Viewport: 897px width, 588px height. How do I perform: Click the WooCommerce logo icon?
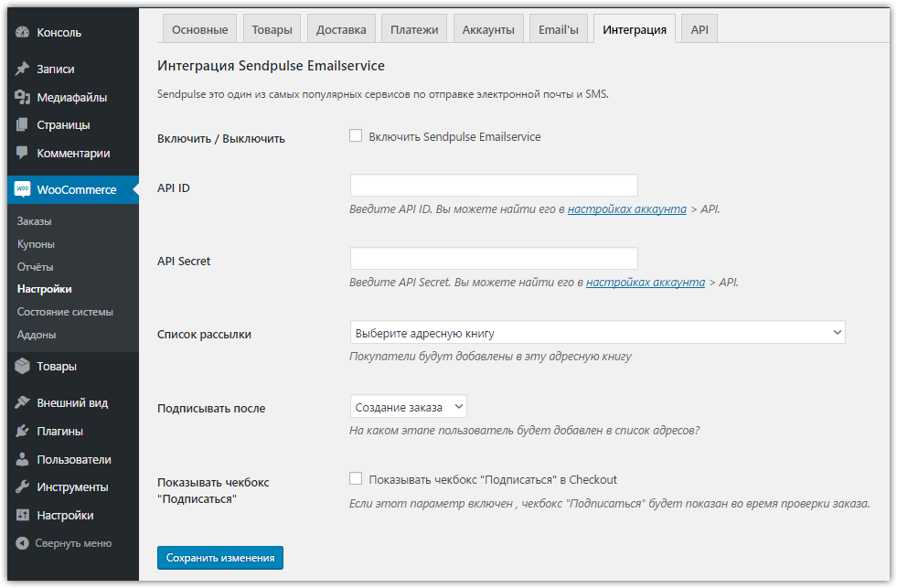(23, 189)
